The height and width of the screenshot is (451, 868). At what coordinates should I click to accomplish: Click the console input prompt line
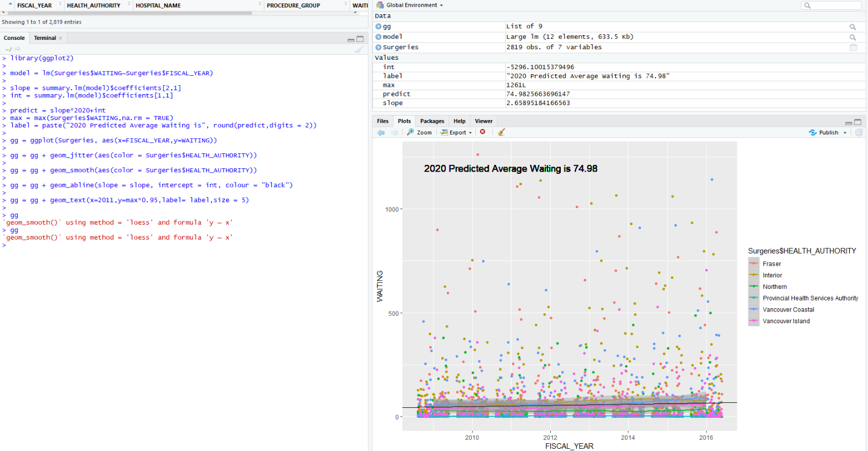[x=184, y=245]
